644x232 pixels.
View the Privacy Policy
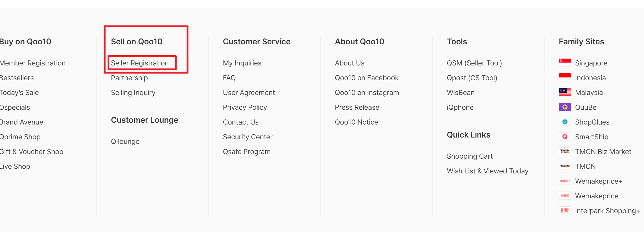coord(245,107)
